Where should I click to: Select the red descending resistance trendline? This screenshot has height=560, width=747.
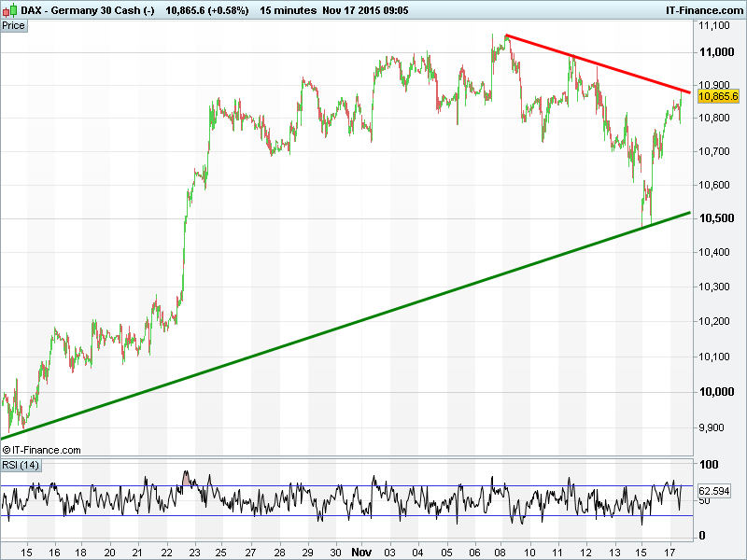pyautogui.click(x=598, y=64)
